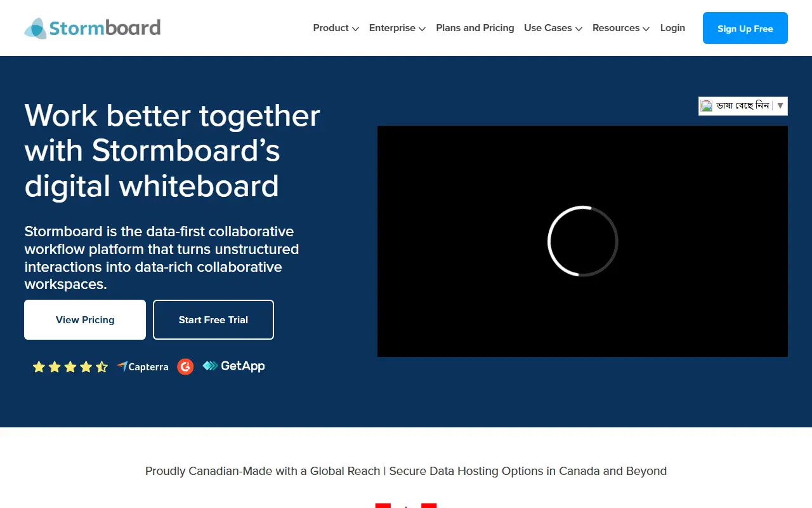The image size is (812, 508).
Task: Click the GetApp logo
Action: pyautogui.click(x=233, y=366)
